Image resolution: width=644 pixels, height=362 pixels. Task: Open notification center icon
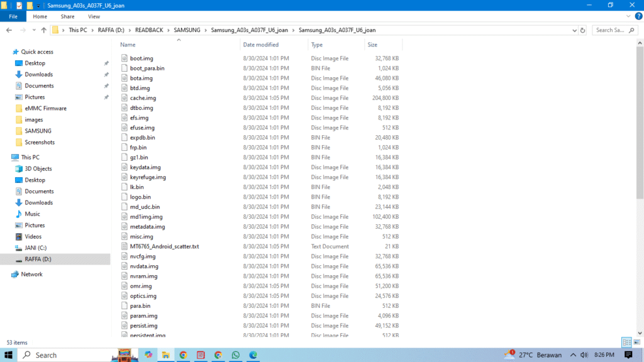(628, 355)
